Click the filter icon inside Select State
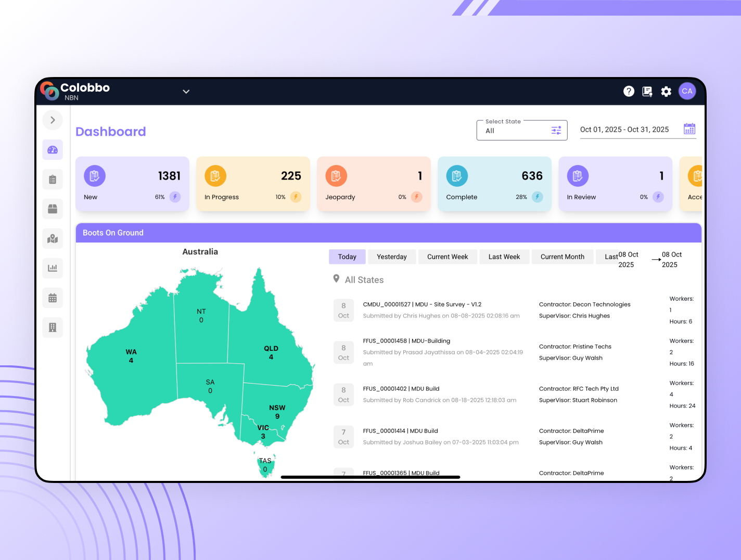 [x=556, y=130]
